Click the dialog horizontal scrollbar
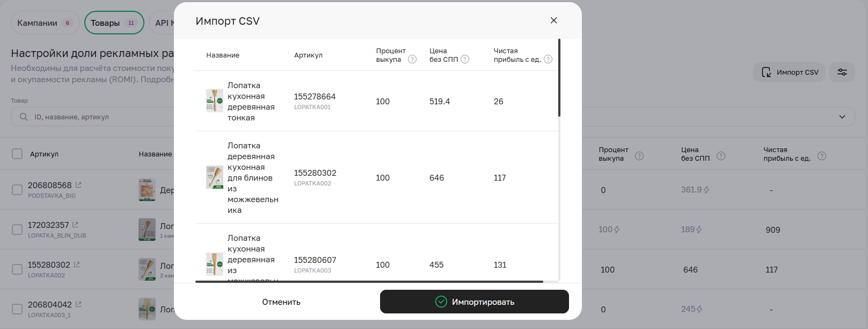The image size is (868, 329). 369,281
